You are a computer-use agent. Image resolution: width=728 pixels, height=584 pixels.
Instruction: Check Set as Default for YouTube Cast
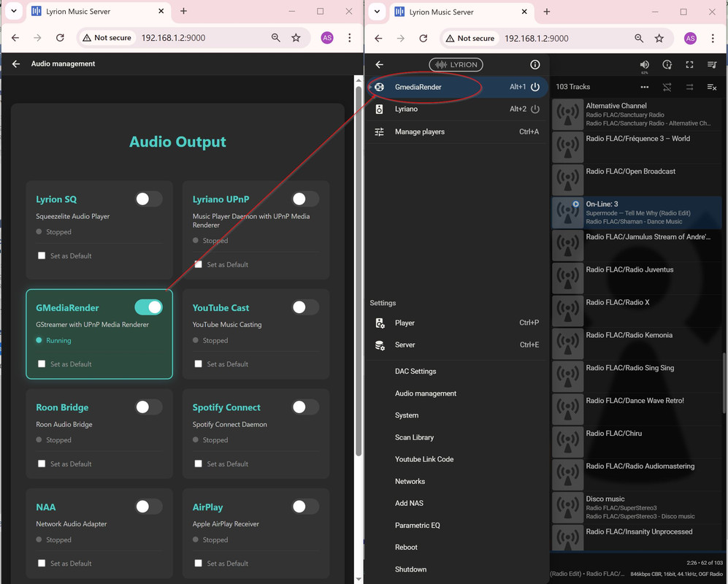click(x=199, y=364)
